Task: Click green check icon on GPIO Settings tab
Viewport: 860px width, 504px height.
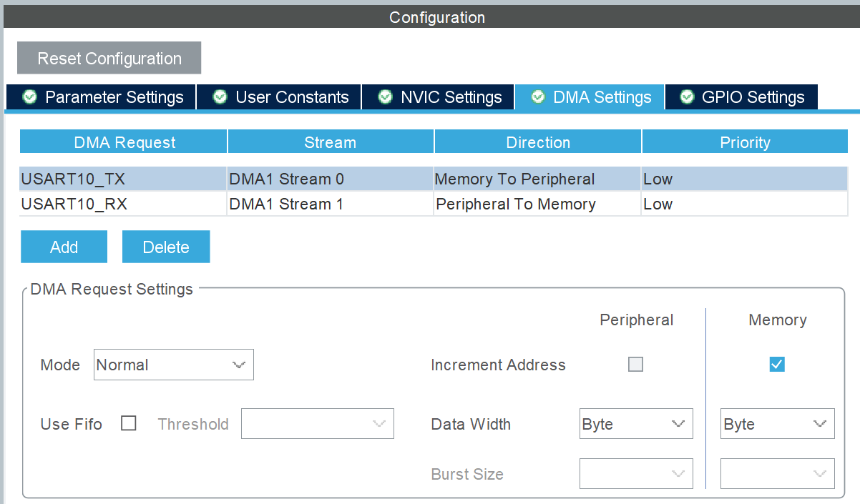Action: 687,97
